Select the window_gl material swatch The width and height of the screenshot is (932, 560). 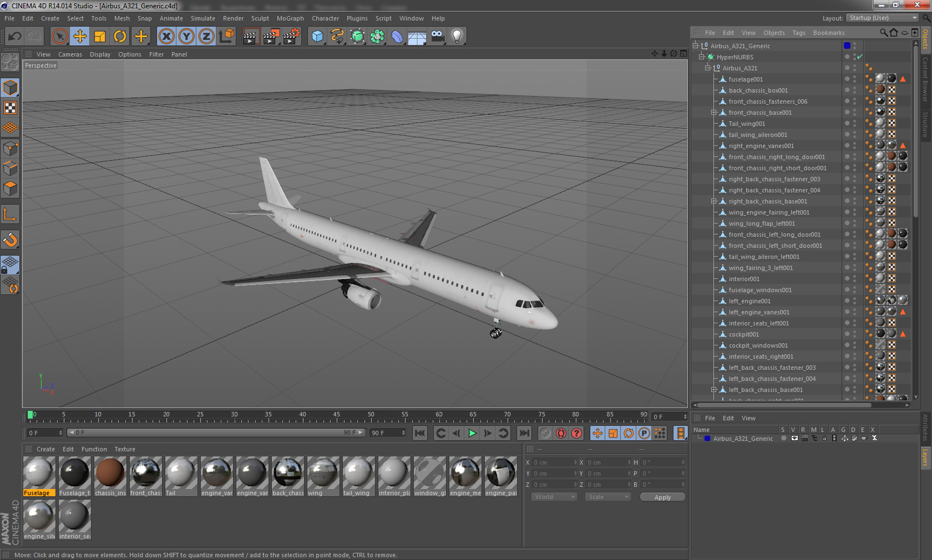[430, 476]
